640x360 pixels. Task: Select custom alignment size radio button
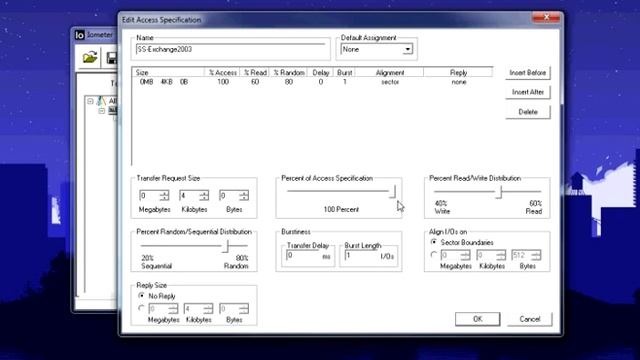pyautogui.click(x=434, y=256)
